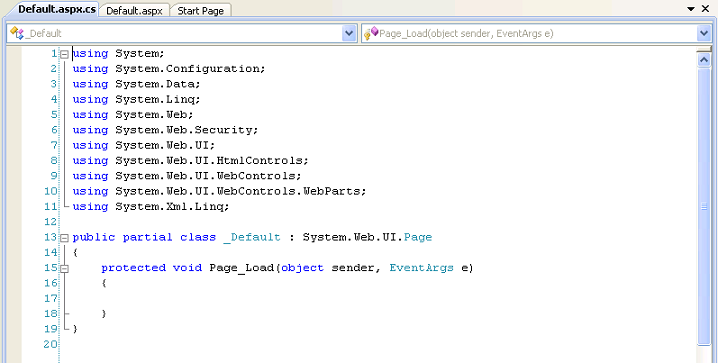718x363 pixels.
Task: Click 'using System.Web.UI.HtmlControls;' line
Action: tap(190, 161)
